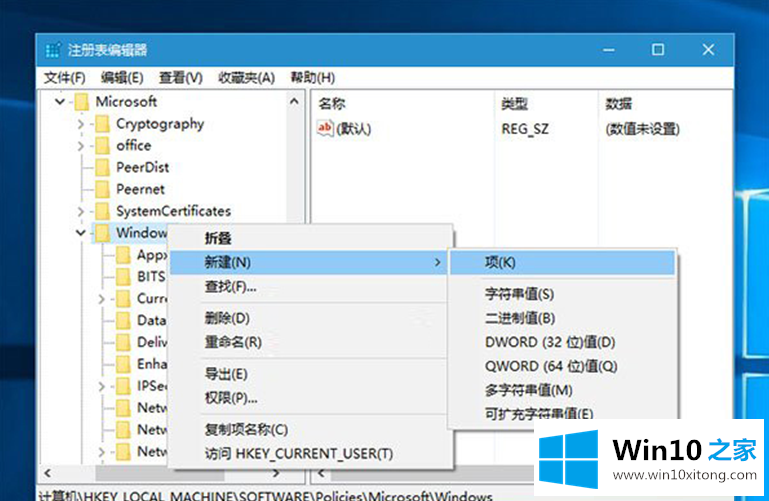Viewport: 769px width, 501px height.
Task: Open the 文件(F) menu
Action: [x=64, y=77]
